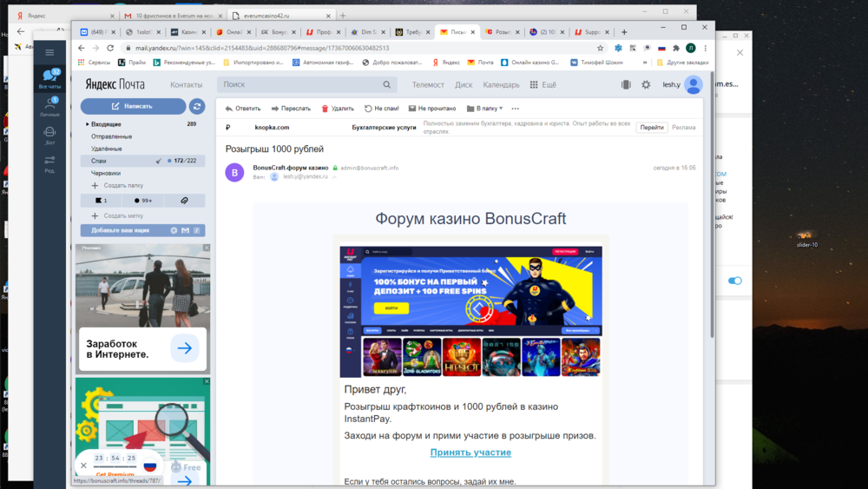868x489 pixels.
Task: Click the Принять участие link
Action: tap(470, 453)
